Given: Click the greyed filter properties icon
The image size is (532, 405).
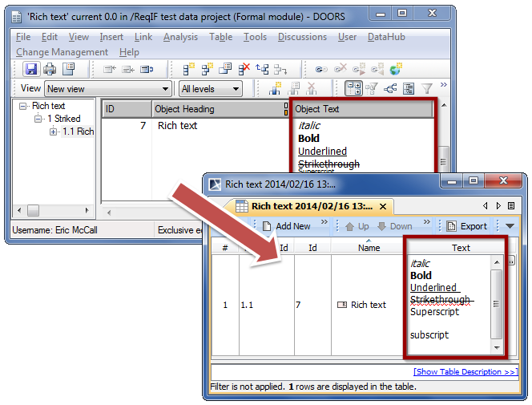Looking at the screenshot, I should click(x=372, y=89).
